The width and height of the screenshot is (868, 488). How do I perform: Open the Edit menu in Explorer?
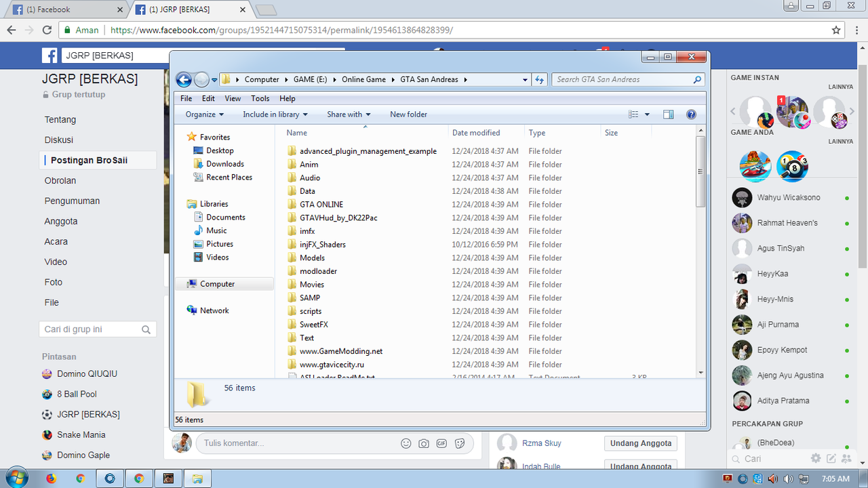208,98
